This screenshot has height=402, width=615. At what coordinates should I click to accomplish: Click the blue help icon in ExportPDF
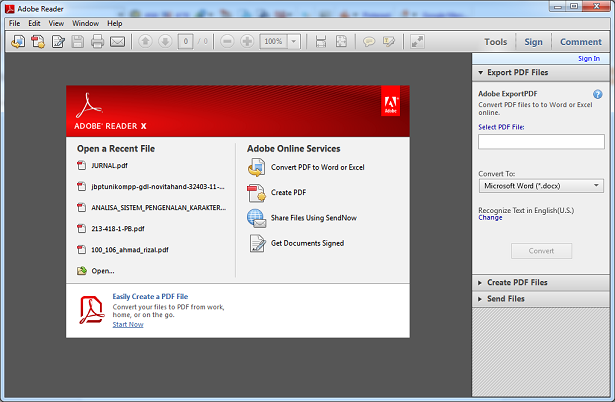pyautogui.click(x=597, y=94)
